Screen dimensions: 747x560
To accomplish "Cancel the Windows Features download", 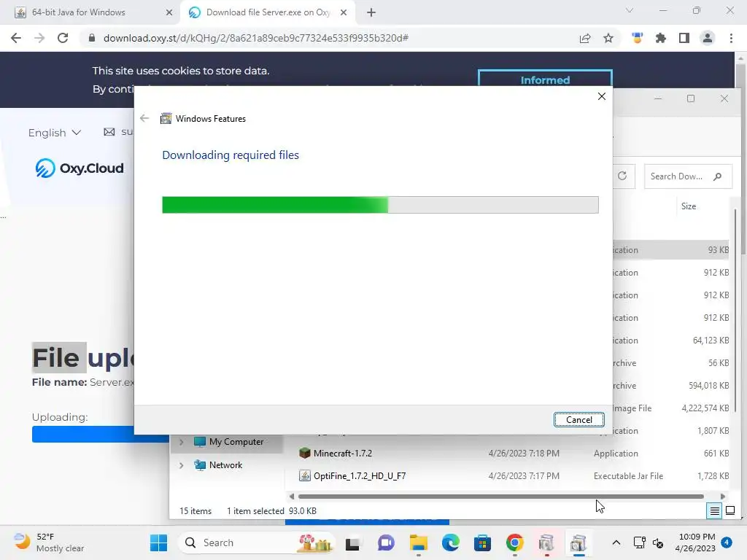I will (x=578, y=419).
